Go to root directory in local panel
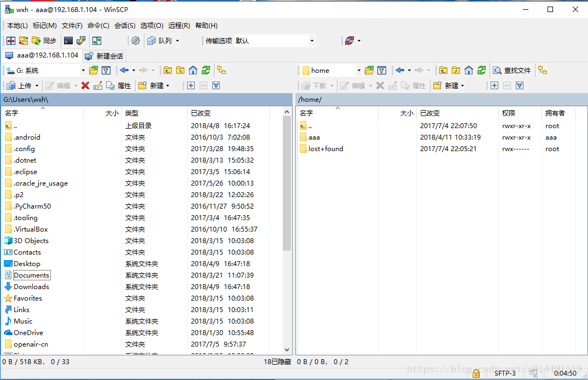The height and width of the screenshot is (380, 588). click(181, 70)
